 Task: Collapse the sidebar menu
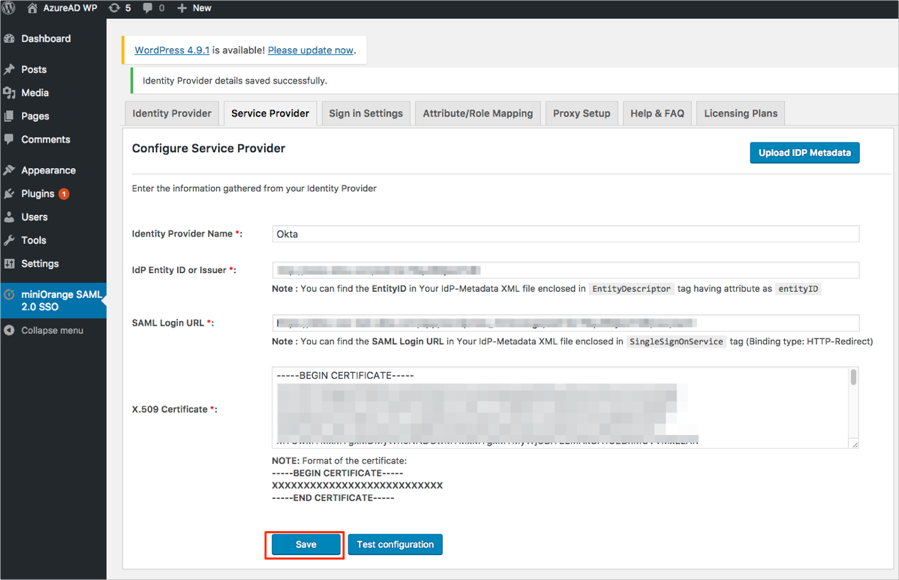coord(52,330)
